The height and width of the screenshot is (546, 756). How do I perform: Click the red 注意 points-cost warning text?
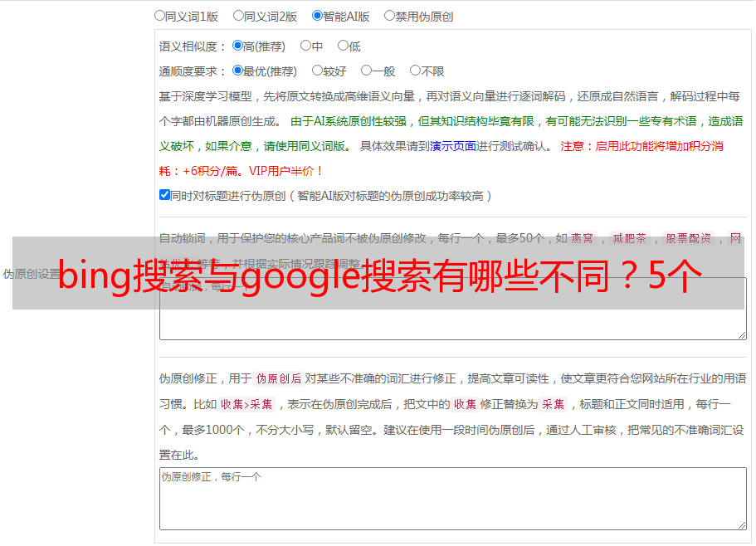pos(441,158)
